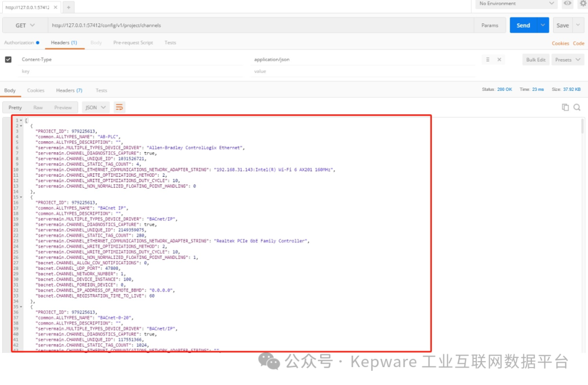Select the response Body tab
The height and width of the screenshot is (385, 588).
(10, 91)
